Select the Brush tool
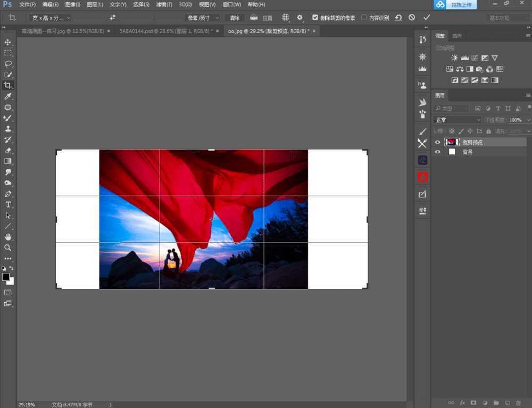The height and width of the screenshot is (408, 532). (x=8, y=118)
